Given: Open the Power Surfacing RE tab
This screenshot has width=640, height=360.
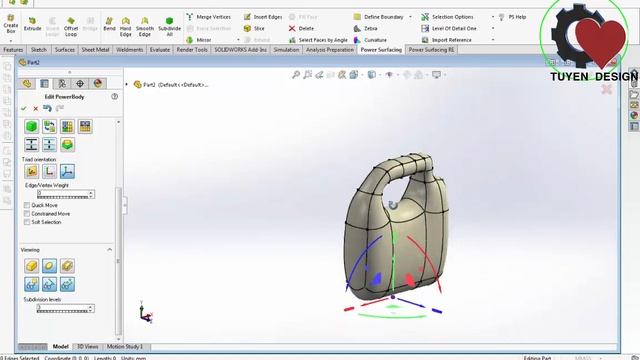Looking at the screenshot, I should 431,50.
